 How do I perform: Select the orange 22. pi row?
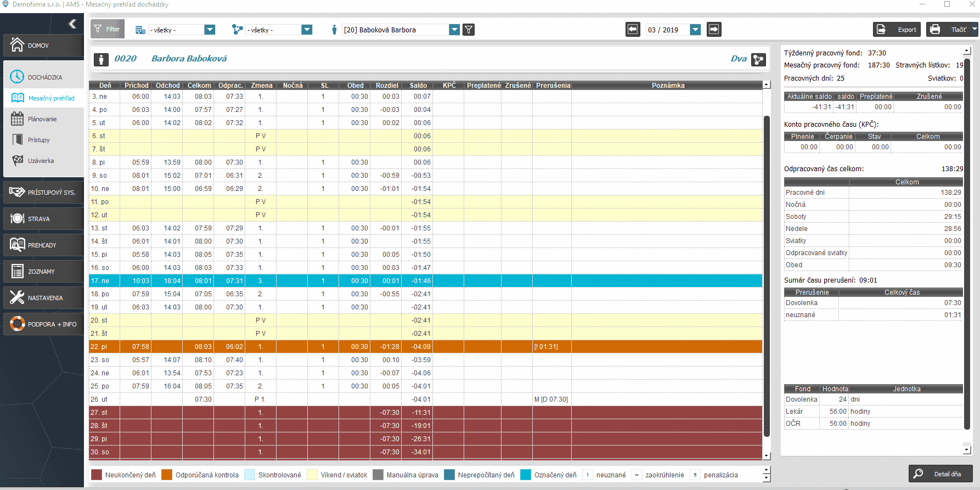click(426, 347)
